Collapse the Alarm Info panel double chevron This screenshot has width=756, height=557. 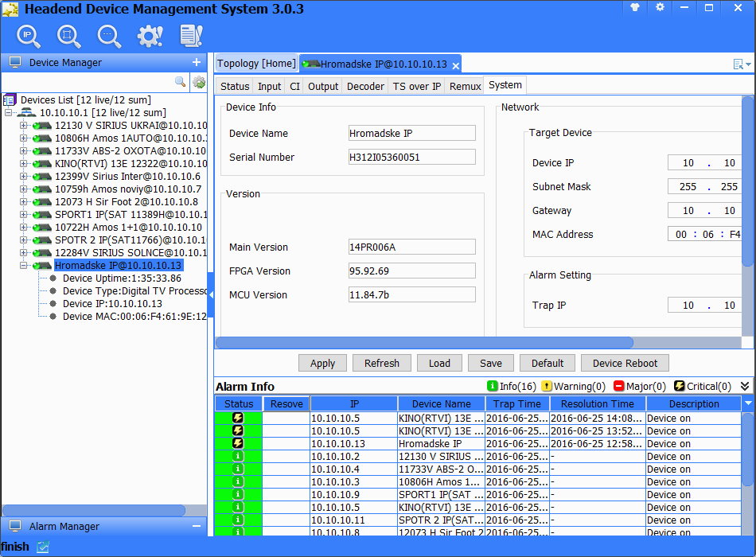pos(745,386)
